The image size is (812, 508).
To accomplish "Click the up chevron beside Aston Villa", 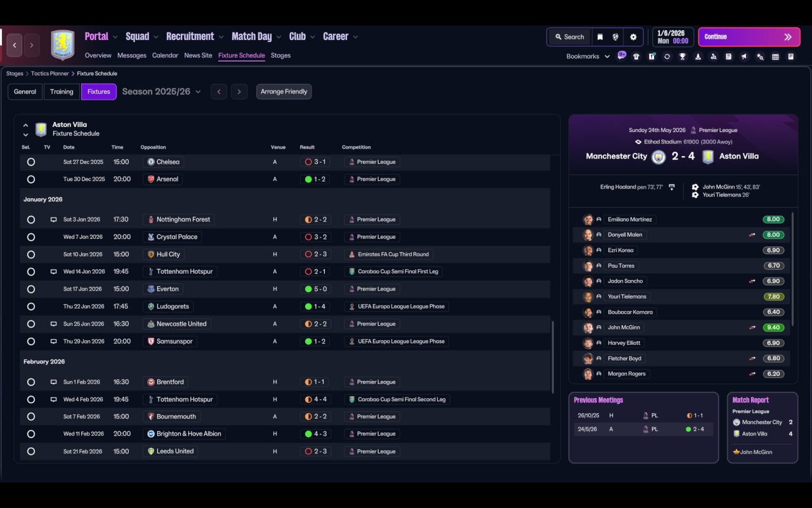I will pos(25,126).
